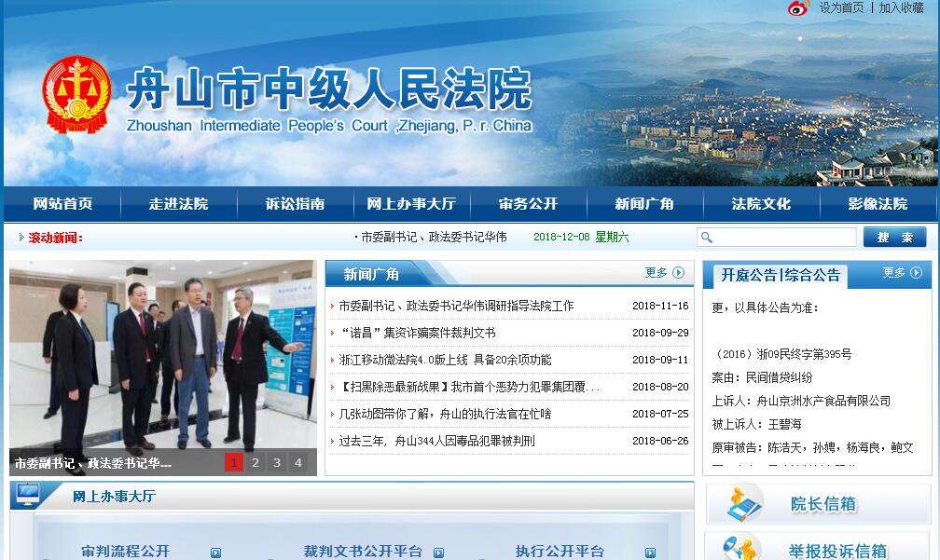The width and height of the screenshot is (940, 560).
Task: Click the court emblem logo
Action: click(x=76, y=94)
